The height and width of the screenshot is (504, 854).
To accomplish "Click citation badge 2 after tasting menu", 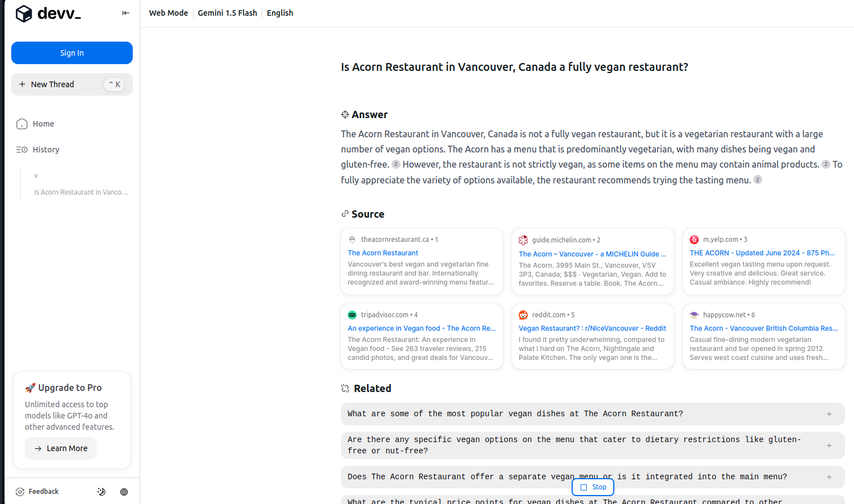I will click(758, 179).
